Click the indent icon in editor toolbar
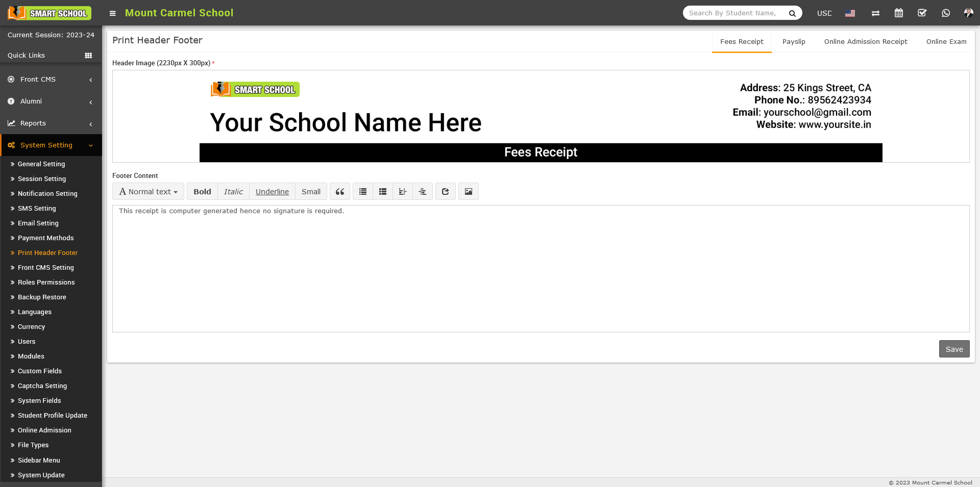980x487 pixels. (423, 192)
